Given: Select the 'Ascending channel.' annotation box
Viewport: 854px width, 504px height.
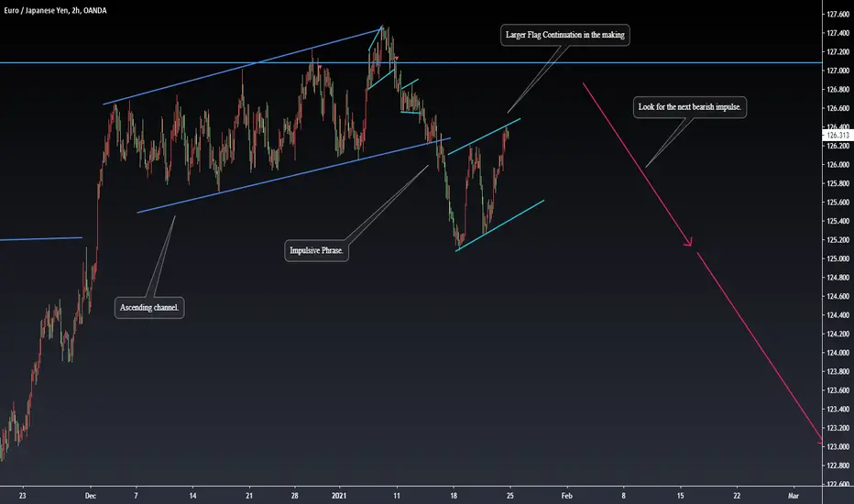Looking at the screenshot, I should pyautogui.click(x=148, y=307).
